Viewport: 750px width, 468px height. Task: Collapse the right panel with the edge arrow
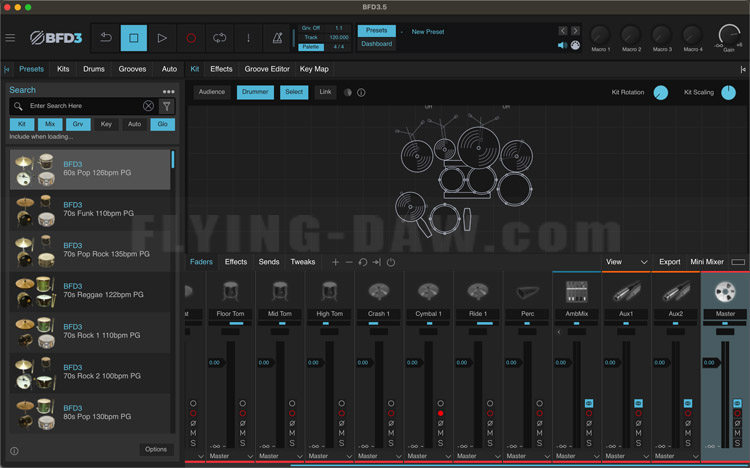(x=743, y=69)
